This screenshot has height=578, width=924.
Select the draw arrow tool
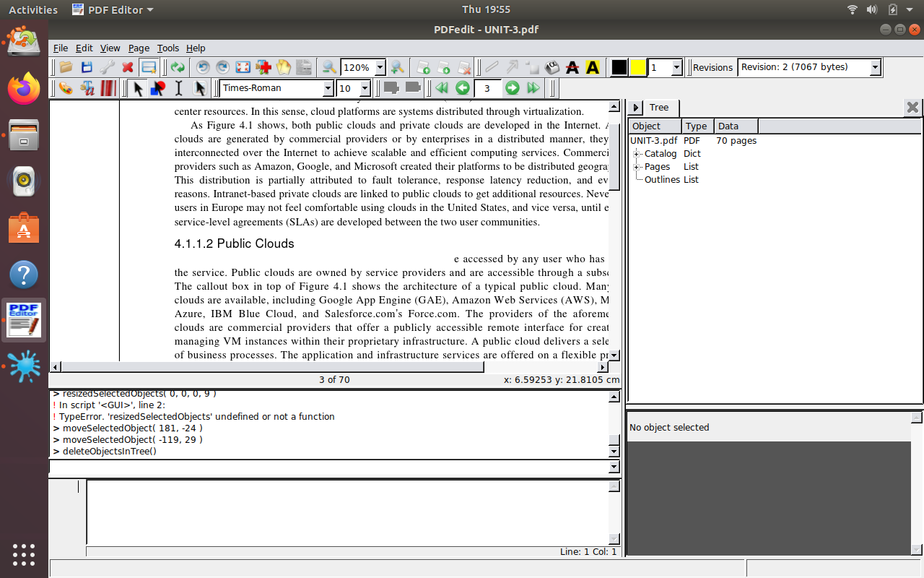click(x=513, y=67)
